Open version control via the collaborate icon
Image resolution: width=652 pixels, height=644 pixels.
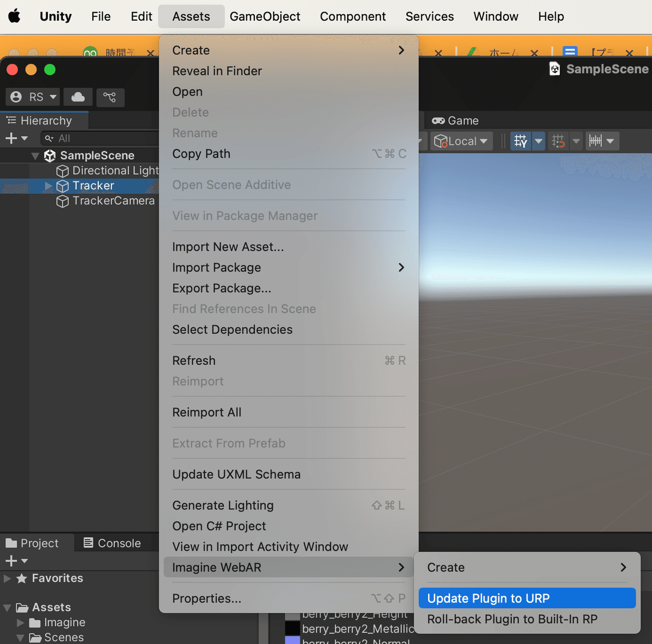coord(110,97)
